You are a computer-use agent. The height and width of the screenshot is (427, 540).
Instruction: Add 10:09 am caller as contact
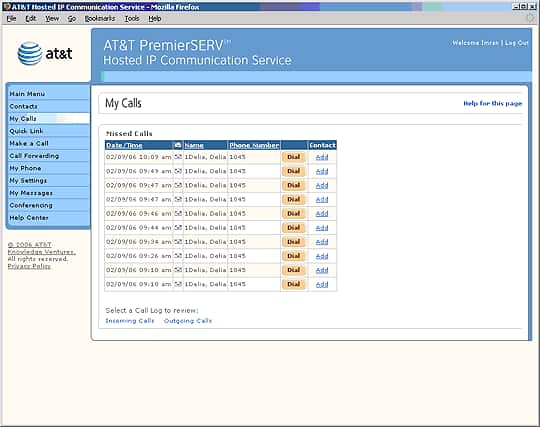(322, 157)
